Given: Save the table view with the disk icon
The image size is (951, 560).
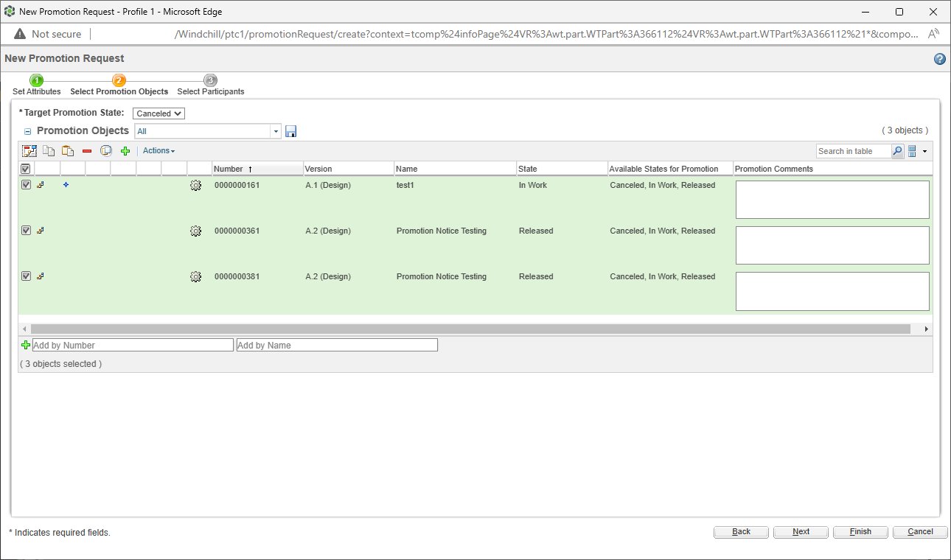Looking at the screenshot, I should [x=290, y=130].
